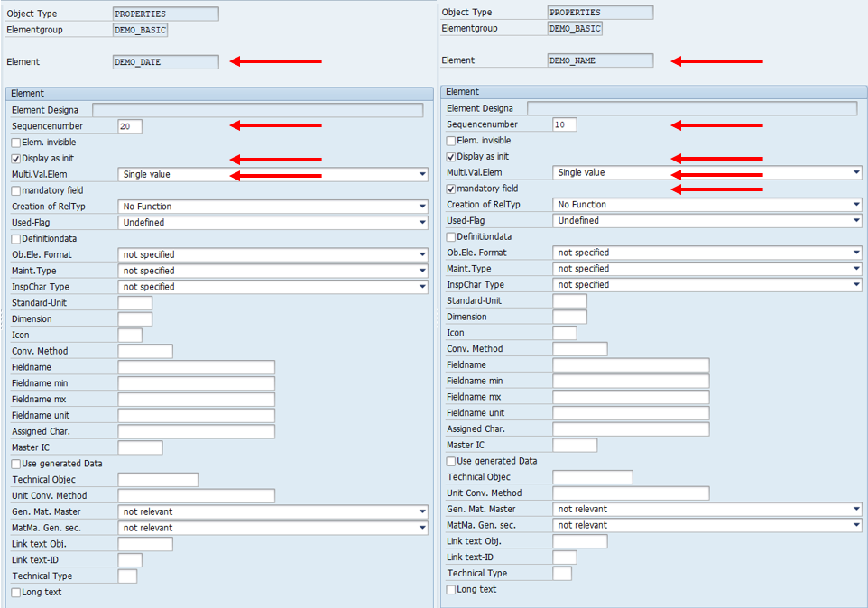
Task: Enable 'mandatory field' checkbox in the DEMO_DATE form
Action: 16,191
